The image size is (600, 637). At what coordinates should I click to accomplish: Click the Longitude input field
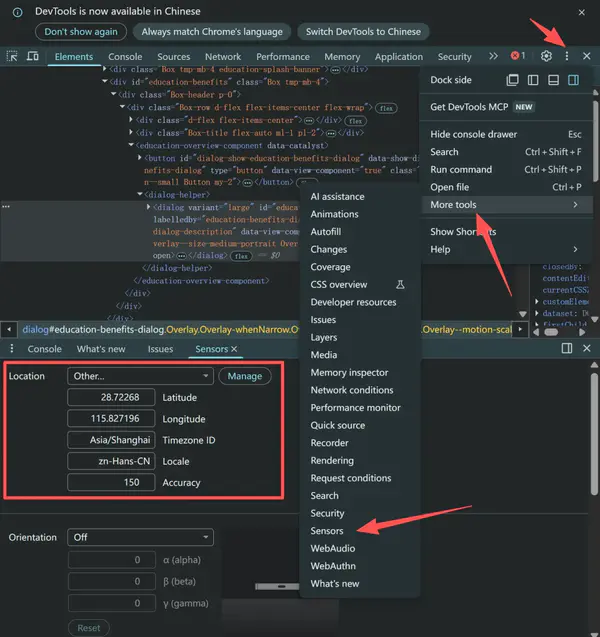pos(111,418)
